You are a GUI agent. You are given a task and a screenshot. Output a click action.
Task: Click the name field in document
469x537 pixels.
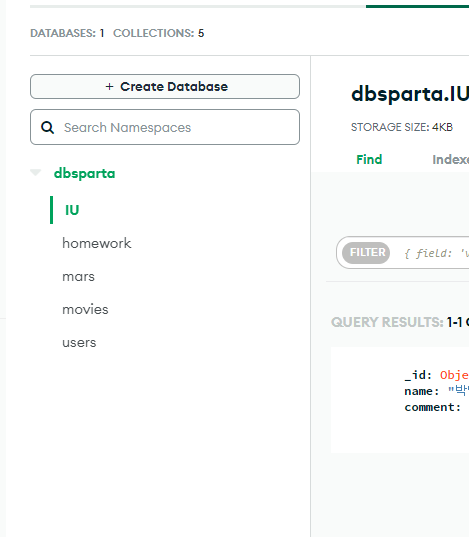click(x=422, y=391)
